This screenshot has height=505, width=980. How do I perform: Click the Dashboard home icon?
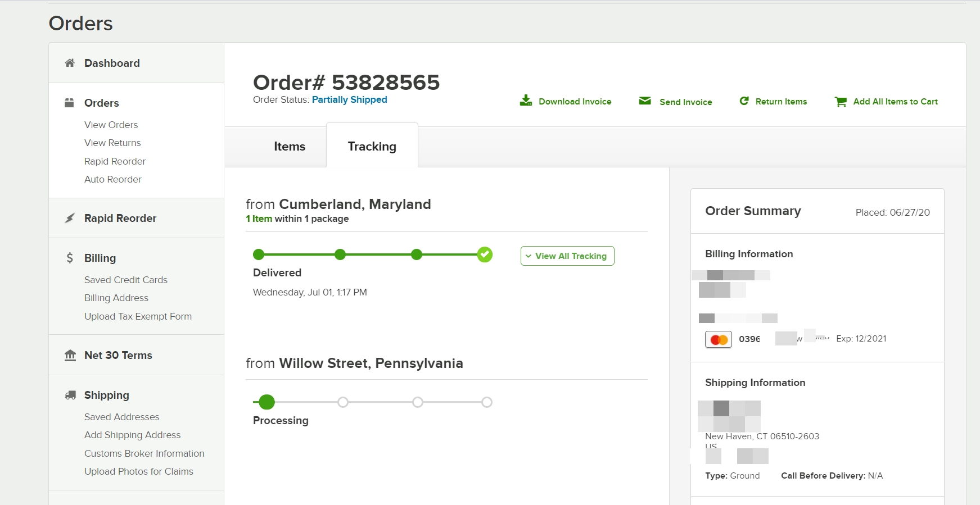(x=70, y=63)
